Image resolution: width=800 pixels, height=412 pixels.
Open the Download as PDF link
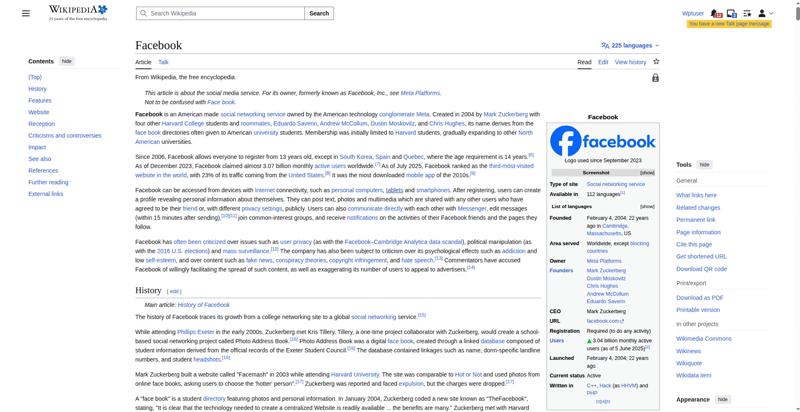coord(698,298)
